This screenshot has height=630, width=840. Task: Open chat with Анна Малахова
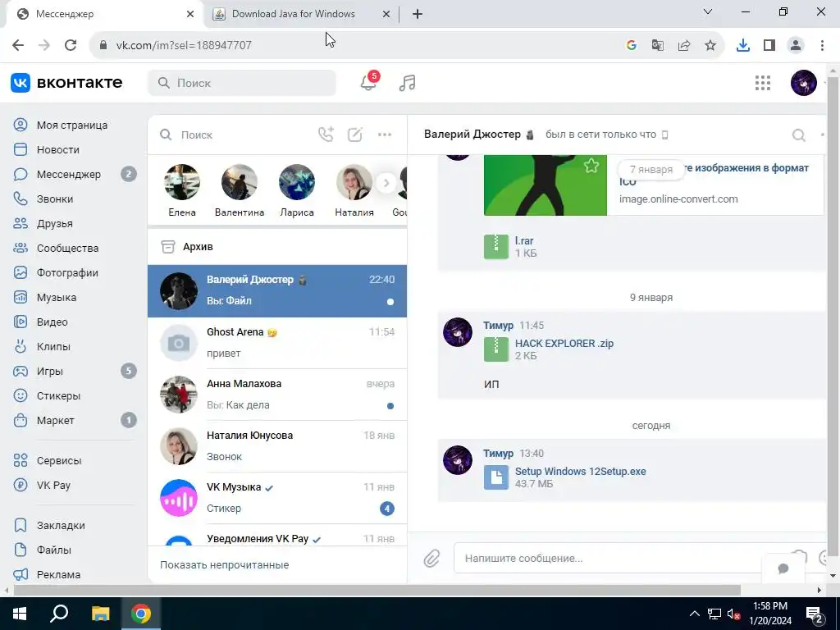point(277,395)
